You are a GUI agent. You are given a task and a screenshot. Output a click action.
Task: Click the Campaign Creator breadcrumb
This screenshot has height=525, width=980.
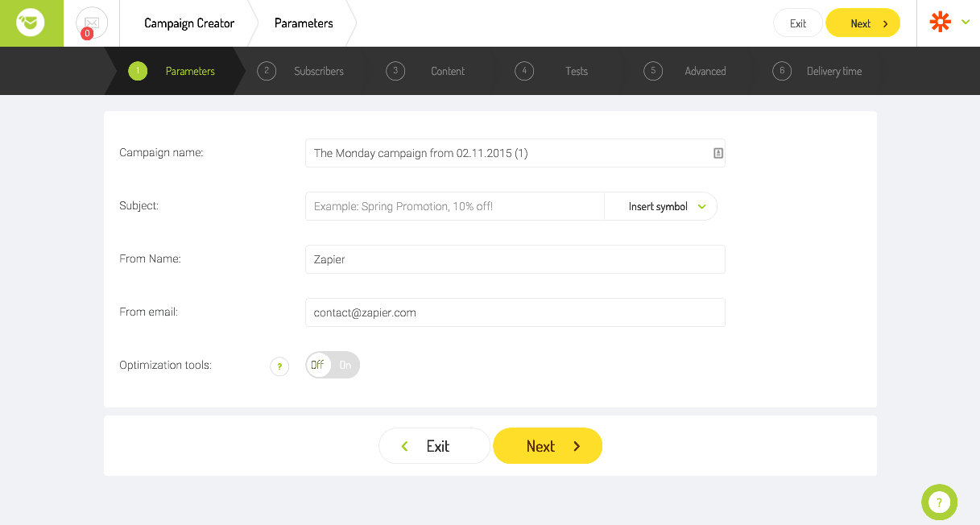[189, 23]
